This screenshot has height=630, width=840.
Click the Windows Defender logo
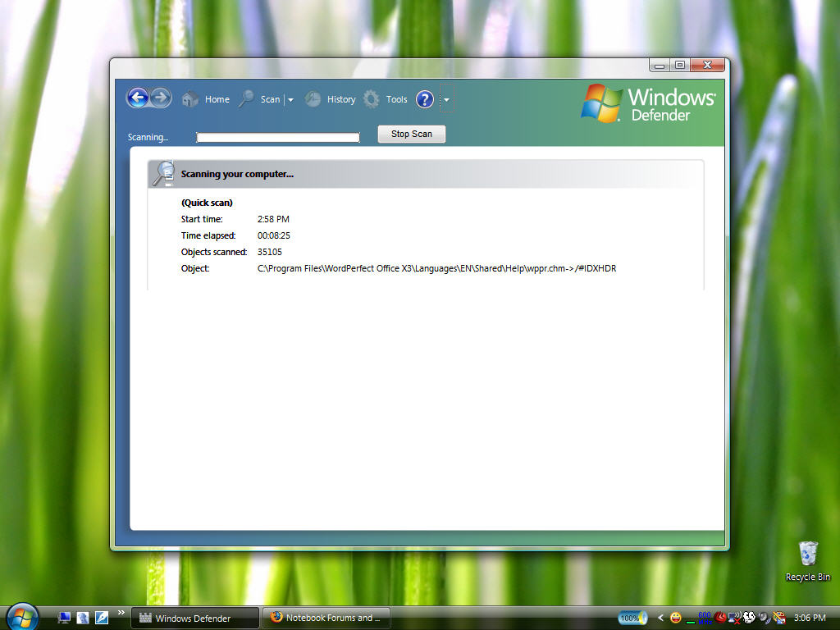click(648, 103)
